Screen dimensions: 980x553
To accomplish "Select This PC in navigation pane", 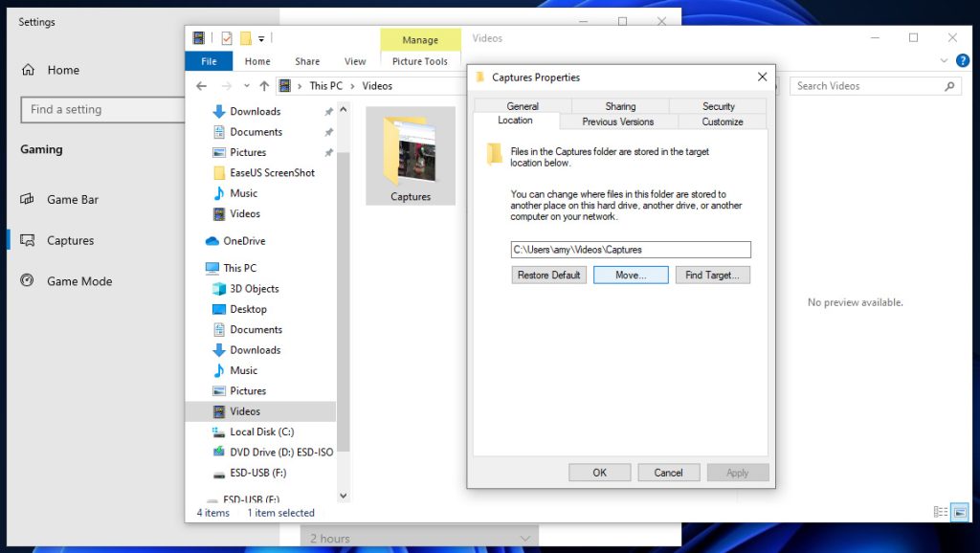I will coord(240,268).
